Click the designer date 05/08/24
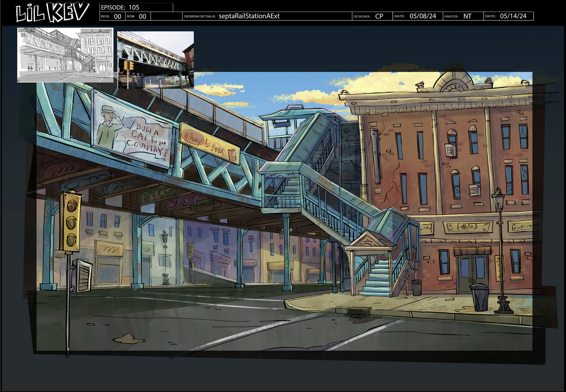 pos(423,16)
